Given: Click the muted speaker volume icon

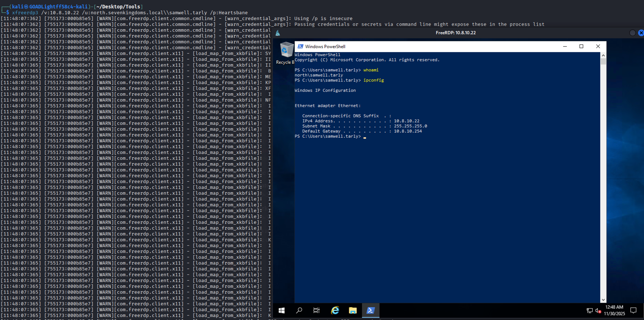Looking at the screenshot, I should coord(598,311).
